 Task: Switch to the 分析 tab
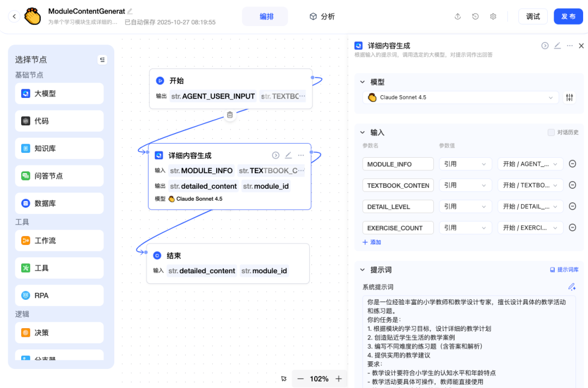pos(322,16)
